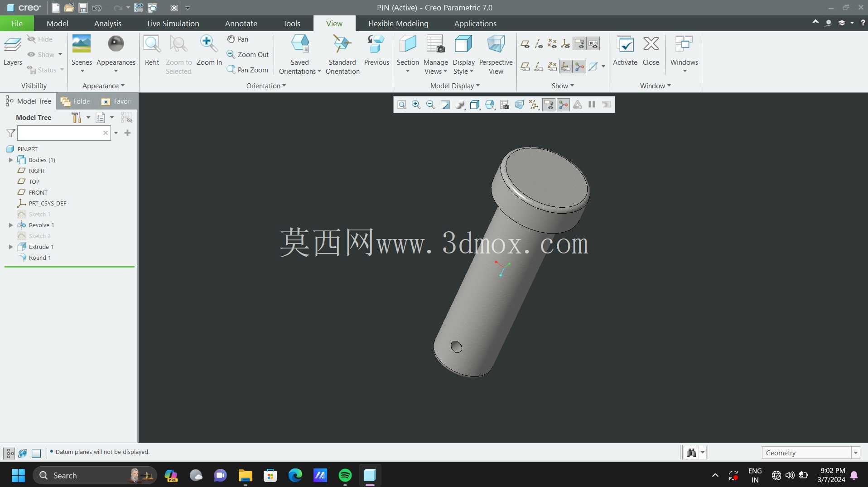Create a new file from quick access toolbar
Screen dimensions: 868x487
click(x=56, y=8)
